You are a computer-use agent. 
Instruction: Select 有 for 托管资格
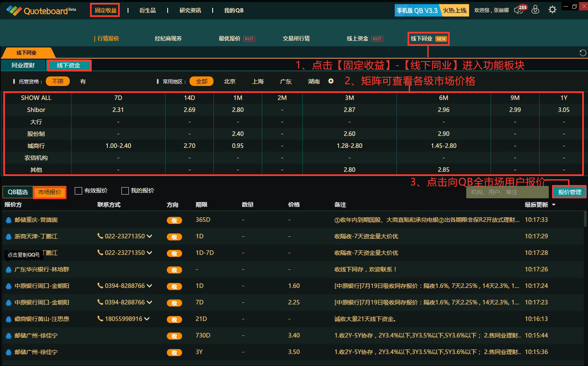click(83, 81)
